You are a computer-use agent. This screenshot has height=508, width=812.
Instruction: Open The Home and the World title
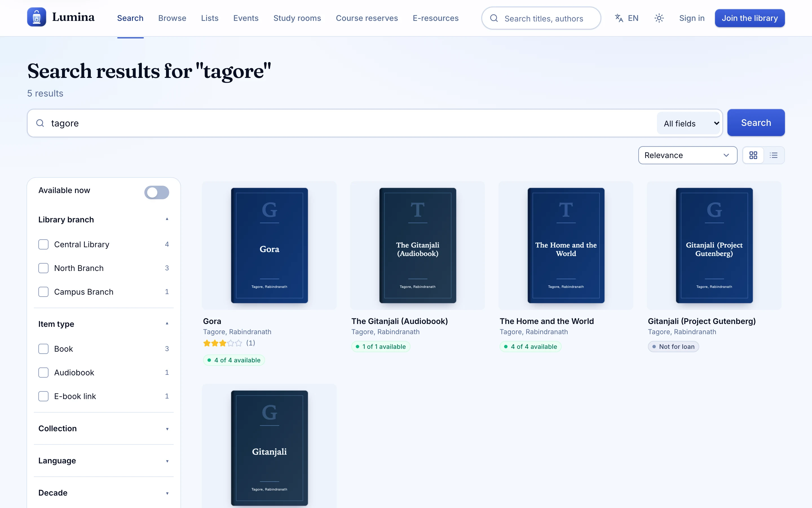(547, 321)
